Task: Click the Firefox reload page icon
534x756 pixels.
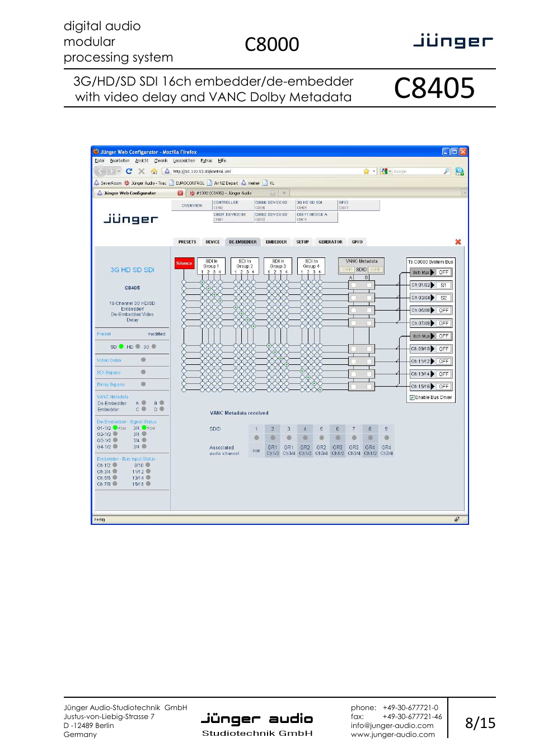Action: 129,171
